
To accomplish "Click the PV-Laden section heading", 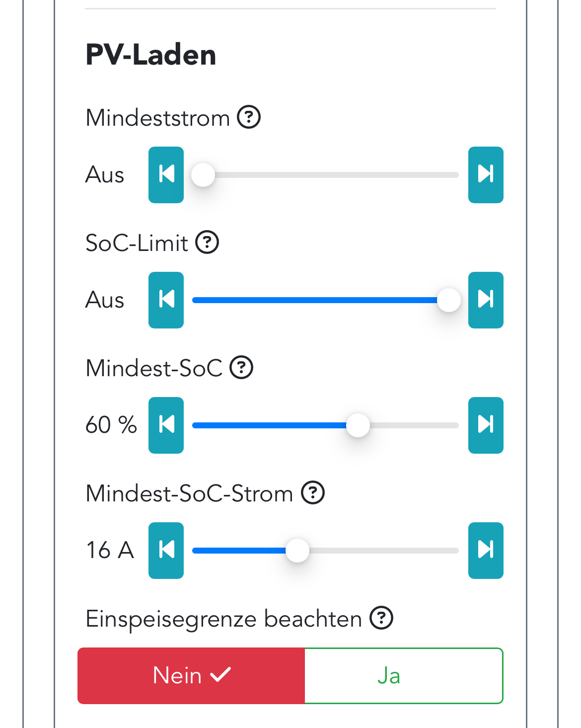I will click(x=151, y=55).
